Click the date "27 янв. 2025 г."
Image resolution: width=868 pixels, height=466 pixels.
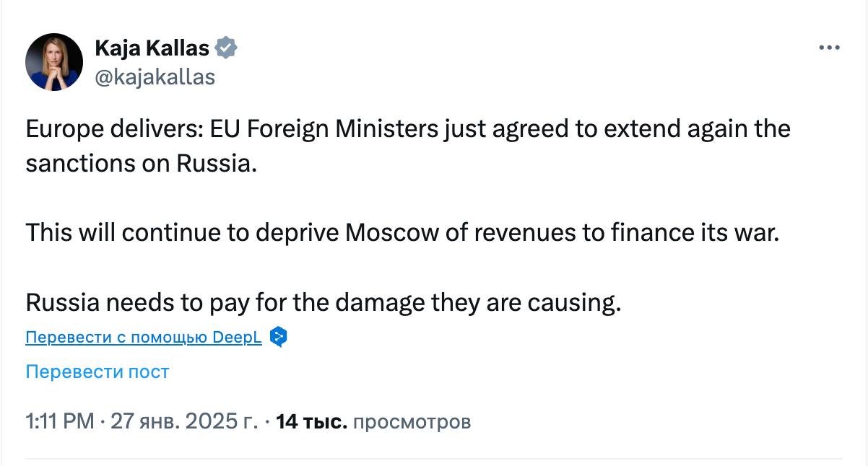183,421
